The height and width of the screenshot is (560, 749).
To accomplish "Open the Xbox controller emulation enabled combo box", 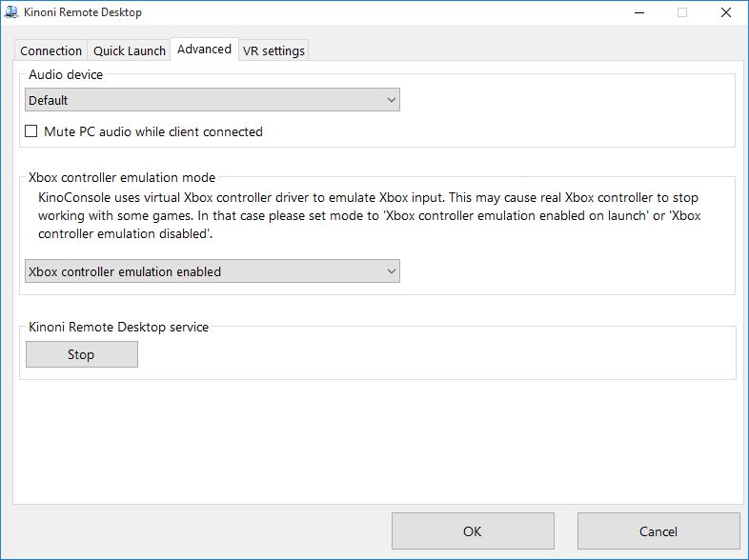I will [x=212, y=271].
